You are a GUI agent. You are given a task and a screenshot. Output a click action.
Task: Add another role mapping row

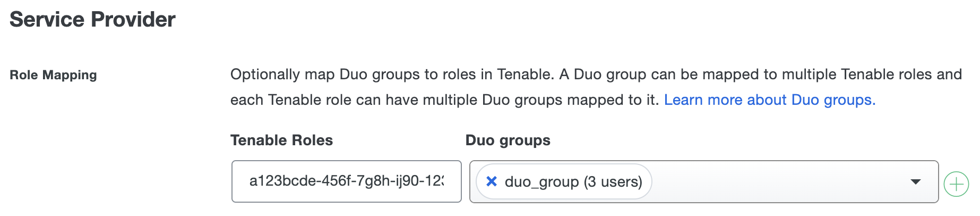pos(956,184)
